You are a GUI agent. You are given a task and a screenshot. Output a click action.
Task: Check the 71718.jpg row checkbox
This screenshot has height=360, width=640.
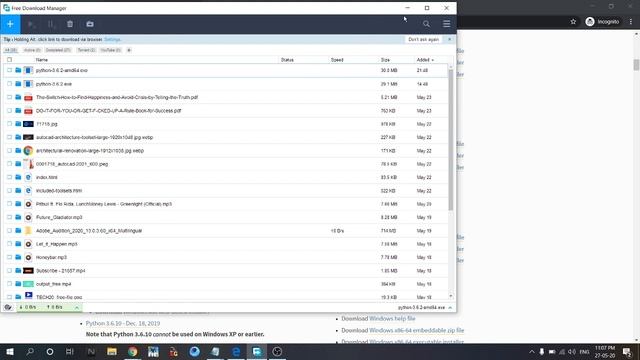[x=9, y=124]
